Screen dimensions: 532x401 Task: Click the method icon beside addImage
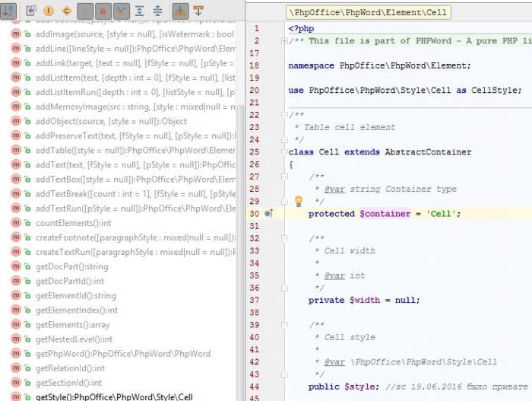[16, 33]
